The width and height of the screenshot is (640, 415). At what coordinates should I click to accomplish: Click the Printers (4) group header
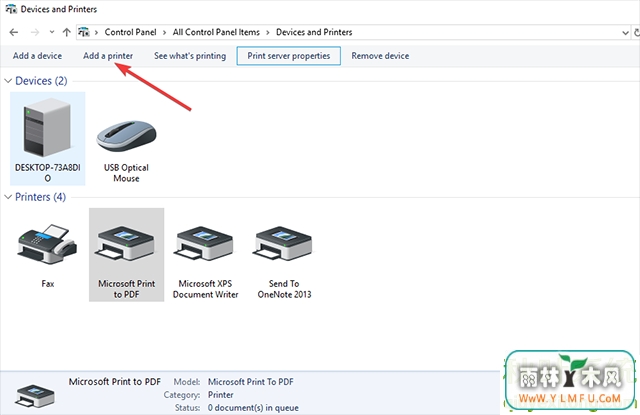click(x=40, y=197)
